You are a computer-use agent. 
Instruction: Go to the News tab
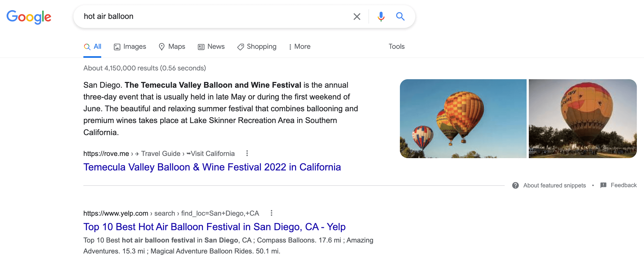click(211, 47)
